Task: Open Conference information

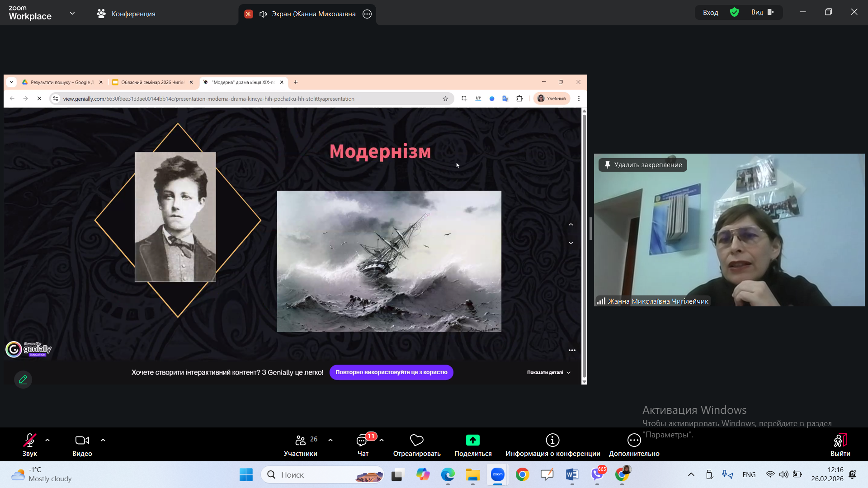Action: point(552,445)
